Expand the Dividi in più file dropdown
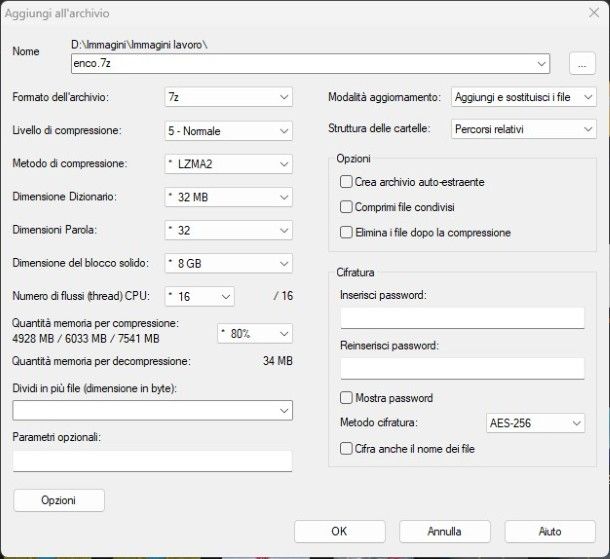 click(152, 410)
